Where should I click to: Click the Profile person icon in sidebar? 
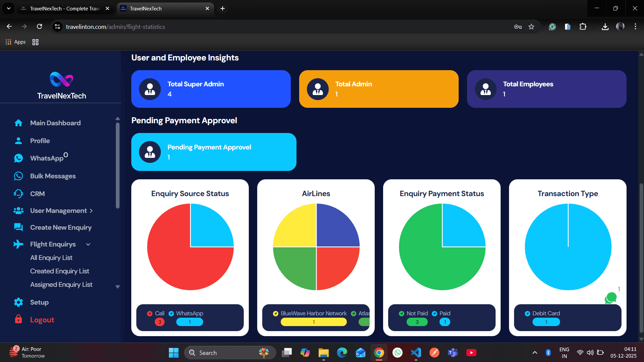[x=18, y=140]
